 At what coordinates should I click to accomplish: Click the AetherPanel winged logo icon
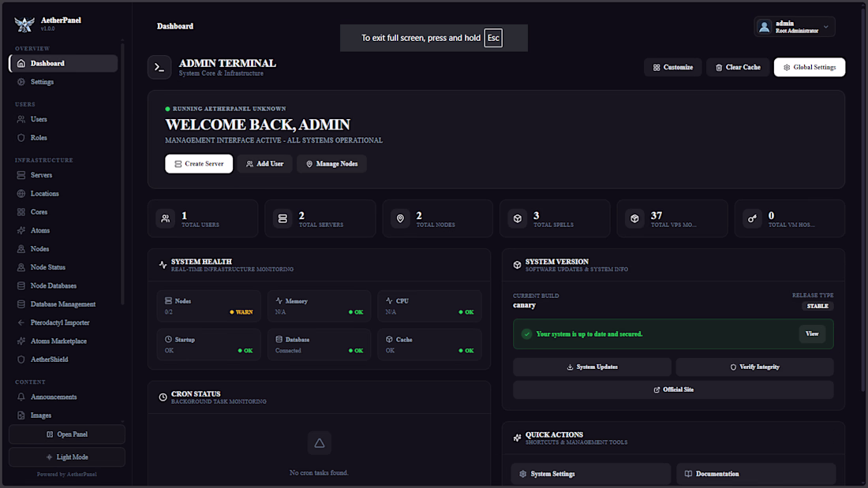tap(24, 24)
